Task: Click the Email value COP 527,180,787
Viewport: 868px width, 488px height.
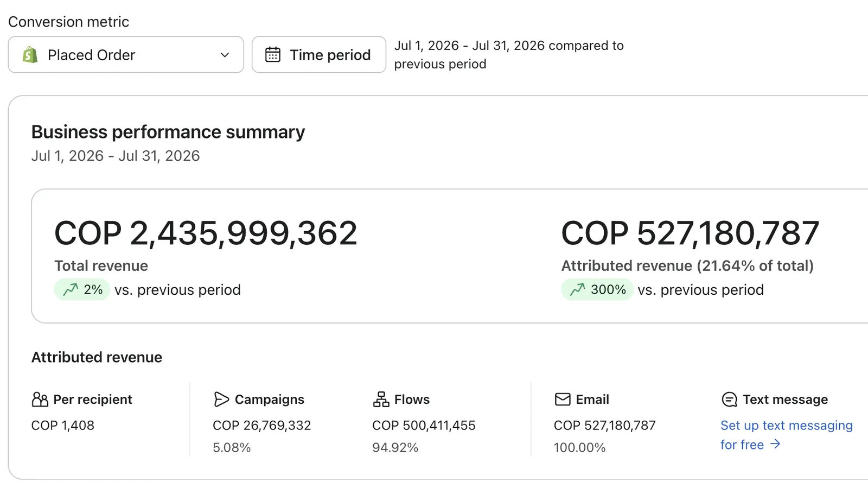Action: (x=605, y=426)
